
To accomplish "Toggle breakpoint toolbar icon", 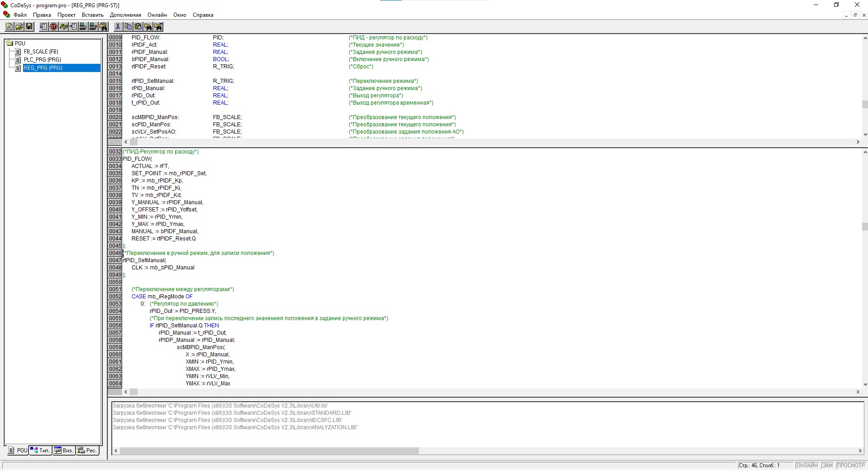I will 74,26.
